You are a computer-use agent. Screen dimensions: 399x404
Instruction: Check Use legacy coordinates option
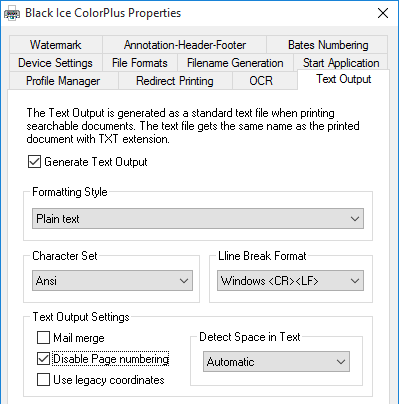click(x=43, y=380)
